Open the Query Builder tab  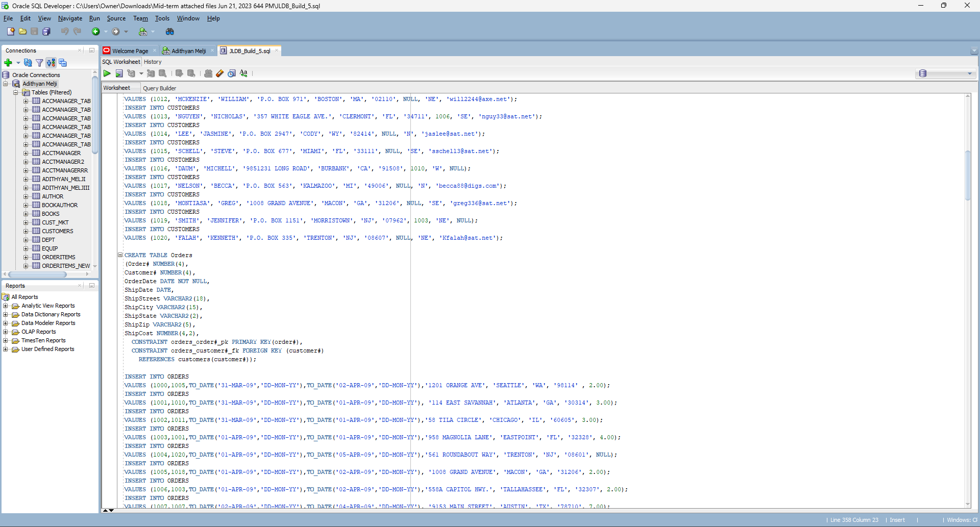pyautogui.click(x=160, y=88)
